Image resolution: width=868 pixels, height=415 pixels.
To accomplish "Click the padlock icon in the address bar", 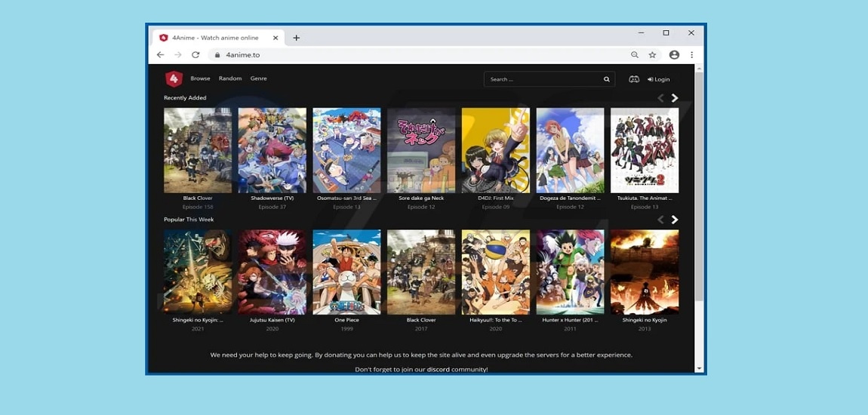I will click(217, 55).
